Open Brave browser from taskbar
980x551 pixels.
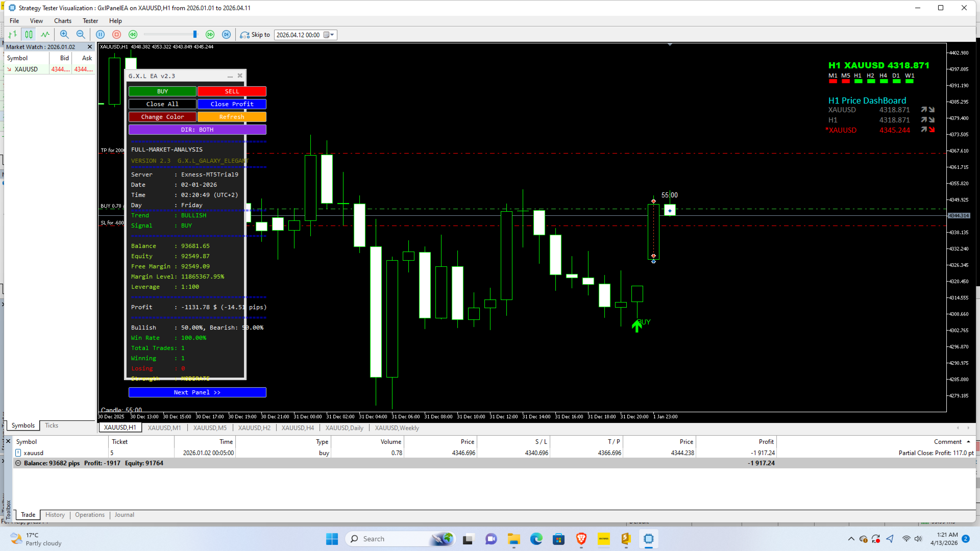tap(581, 539)
